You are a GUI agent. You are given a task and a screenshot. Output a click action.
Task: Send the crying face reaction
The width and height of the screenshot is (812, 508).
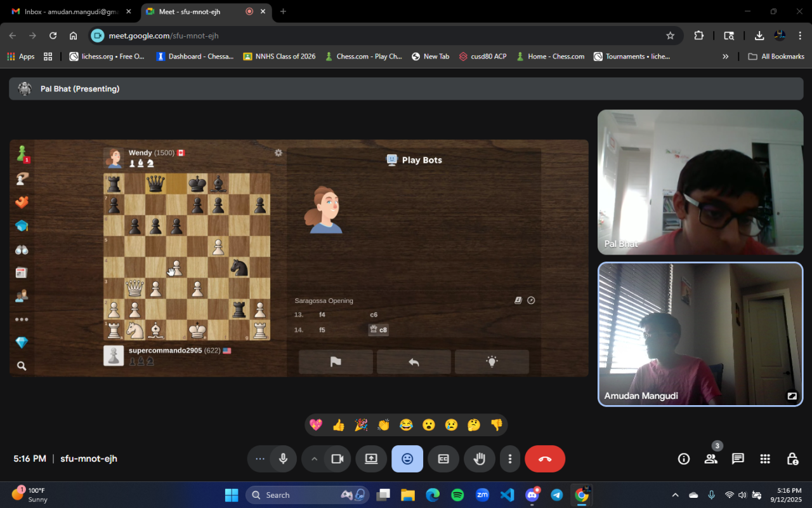(451, 425)
